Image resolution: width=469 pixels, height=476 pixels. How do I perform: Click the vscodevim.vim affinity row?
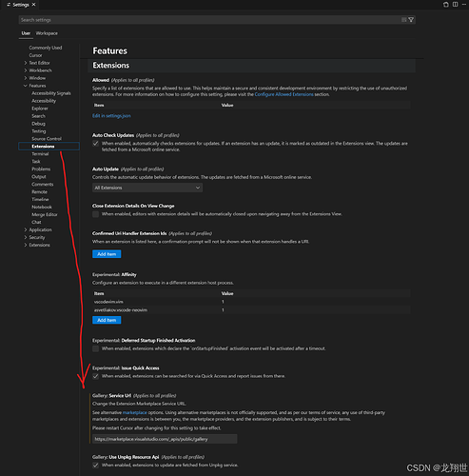251,302
